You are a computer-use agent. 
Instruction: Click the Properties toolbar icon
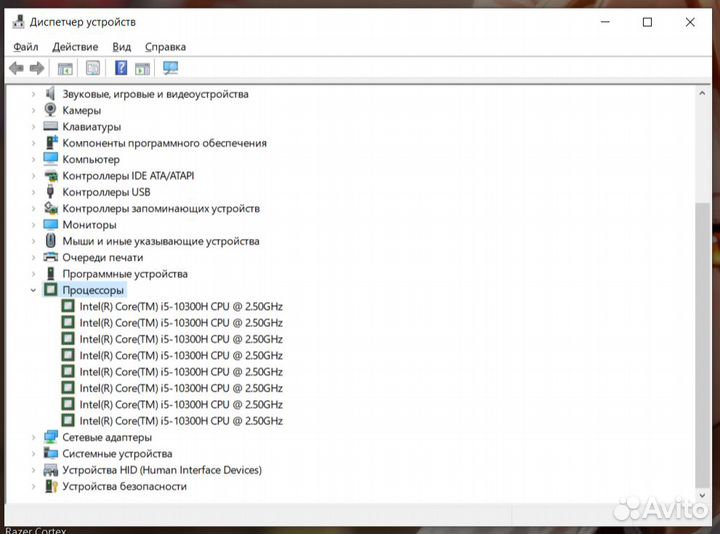pos(93,68)
